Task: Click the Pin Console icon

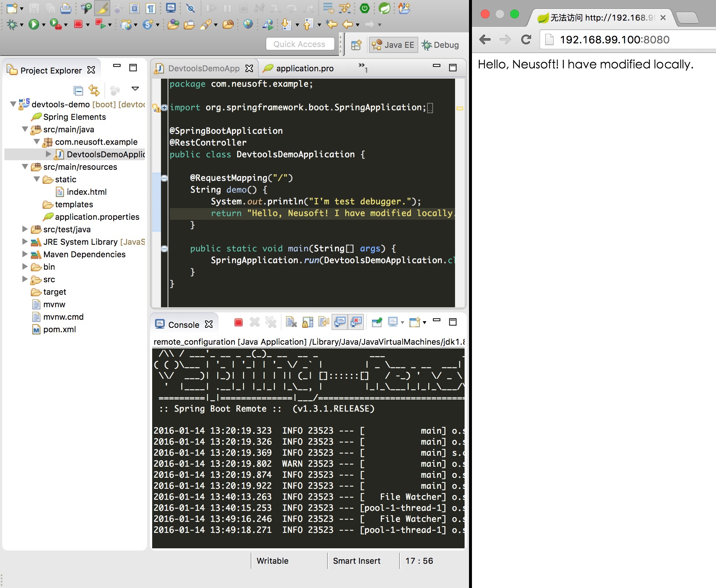Action: (x=377, y=322)
